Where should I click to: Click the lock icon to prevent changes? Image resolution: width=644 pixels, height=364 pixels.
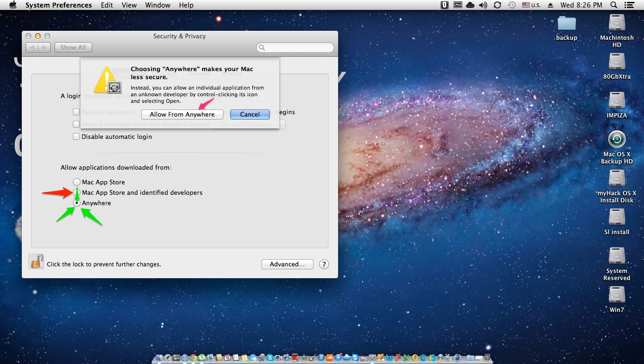pos(36,261)
